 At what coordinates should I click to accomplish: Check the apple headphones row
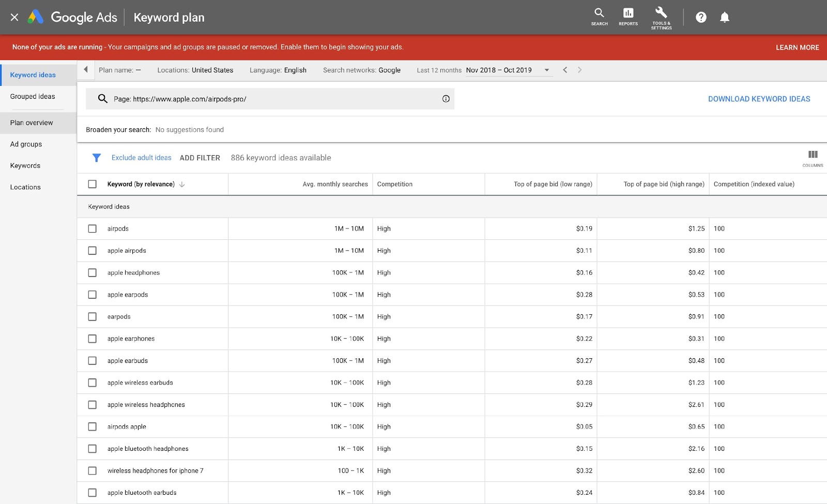tap(93, 272)
